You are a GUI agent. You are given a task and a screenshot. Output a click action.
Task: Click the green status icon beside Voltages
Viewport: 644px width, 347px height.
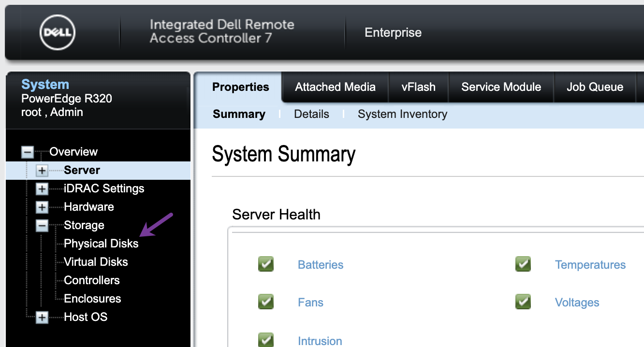click(523, 302)
